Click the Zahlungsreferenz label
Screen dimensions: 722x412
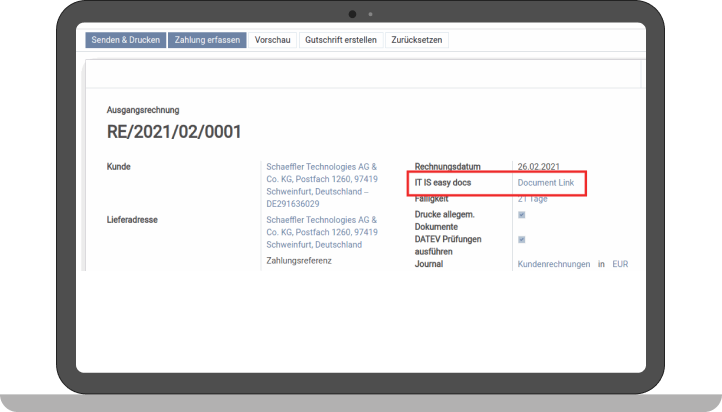coord(299,261)
